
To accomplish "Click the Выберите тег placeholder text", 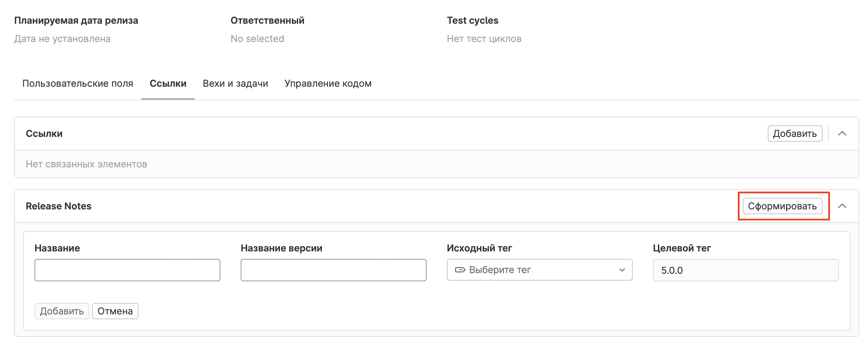I will 500,270.
